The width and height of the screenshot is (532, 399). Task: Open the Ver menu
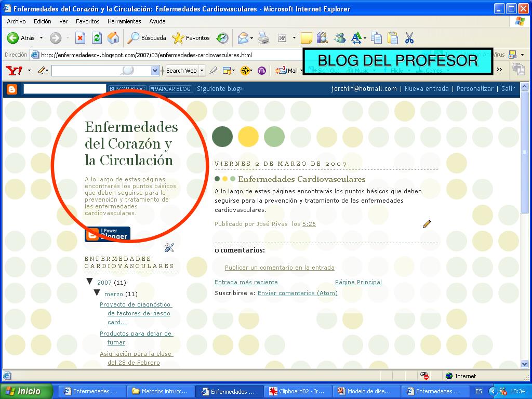point(63,21)
